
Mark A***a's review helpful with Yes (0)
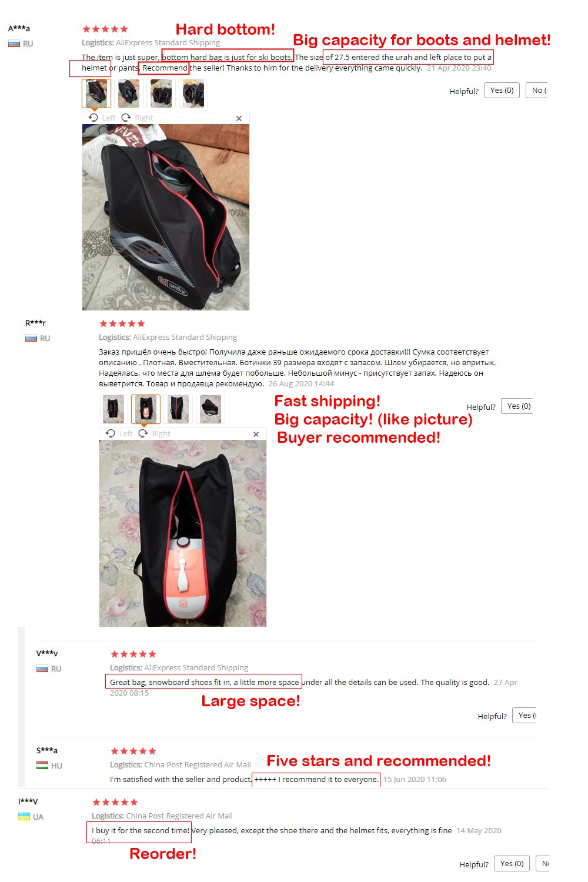(502, 91)
